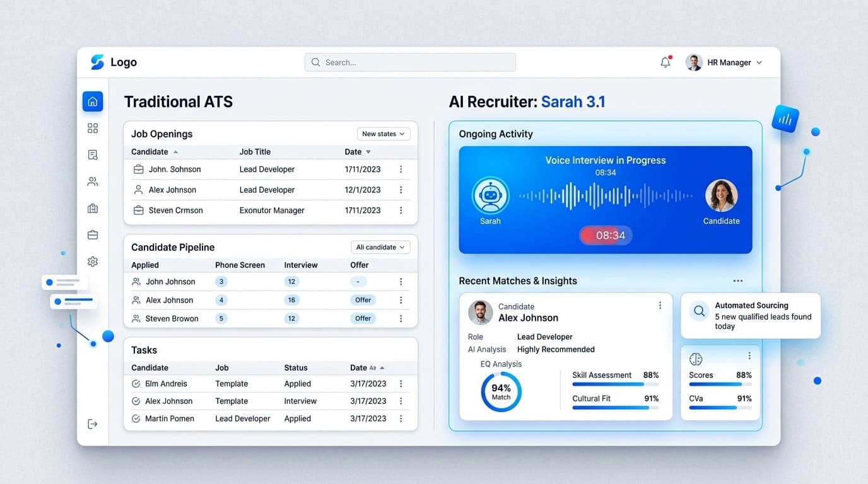Sort by Date in Job Openings table
This screenshot has width=868, height=484.
pos(357,151)
